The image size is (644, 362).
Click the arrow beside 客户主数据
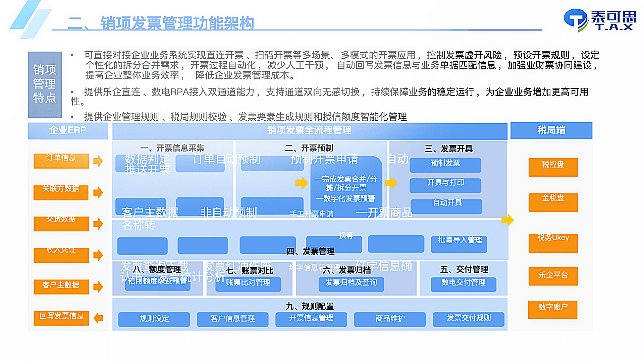tap(98, 287)
